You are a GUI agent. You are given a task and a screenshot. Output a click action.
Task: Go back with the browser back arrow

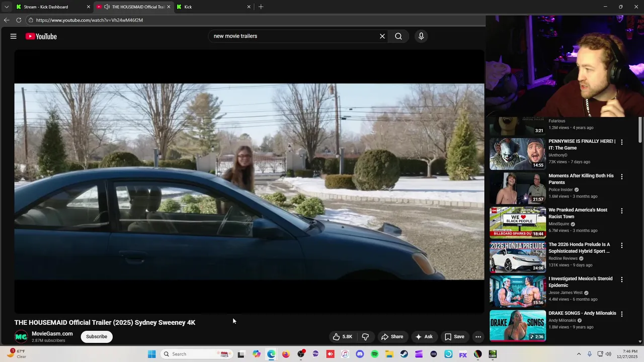click(7, 20)
